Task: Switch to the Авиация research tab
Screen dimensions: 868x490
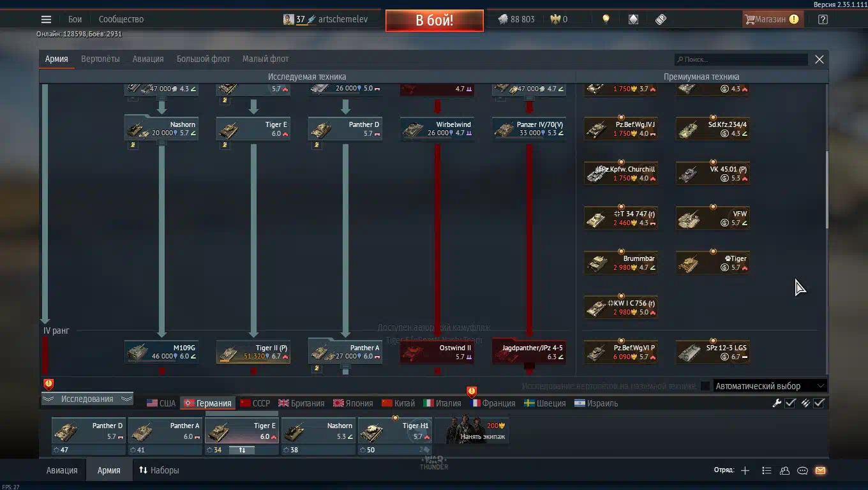Action: [x=148, y=59]
